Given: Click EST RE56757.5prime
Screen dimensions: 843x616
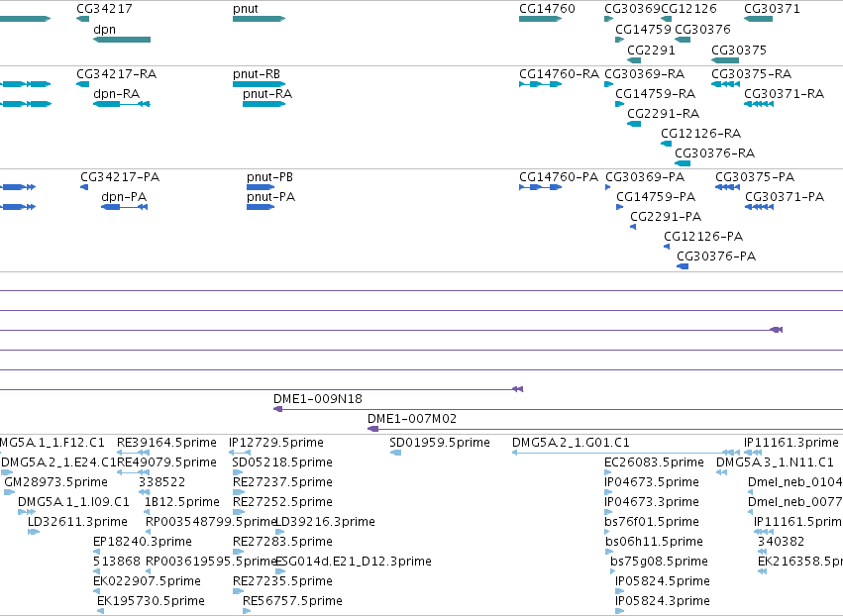Looking at the screenshot, I should point(292,601).
